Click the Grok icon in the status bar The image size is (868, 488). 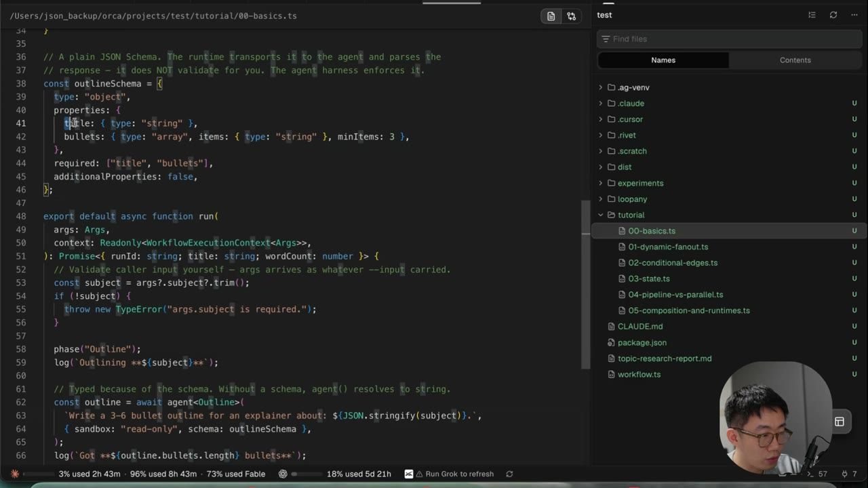(409, 474)
